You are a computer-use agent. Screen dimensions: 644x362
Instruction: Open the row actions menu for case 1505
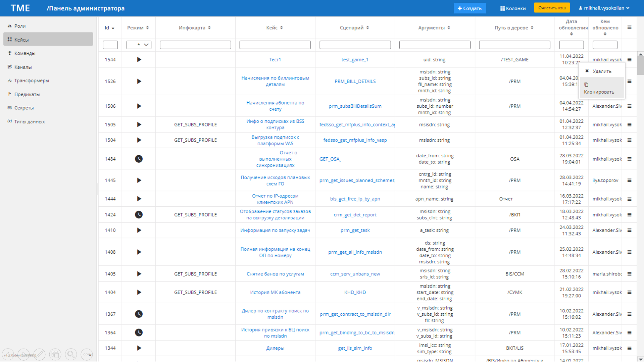629,125
